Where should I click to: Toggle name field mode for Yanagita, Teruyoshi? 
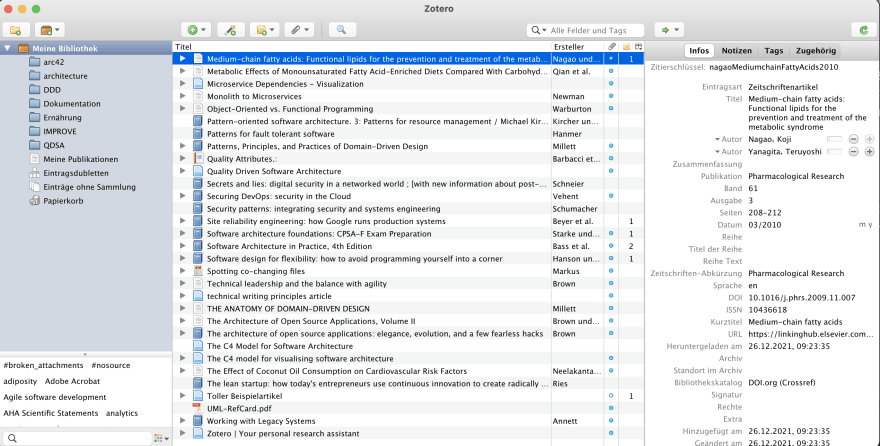(835, 151)
